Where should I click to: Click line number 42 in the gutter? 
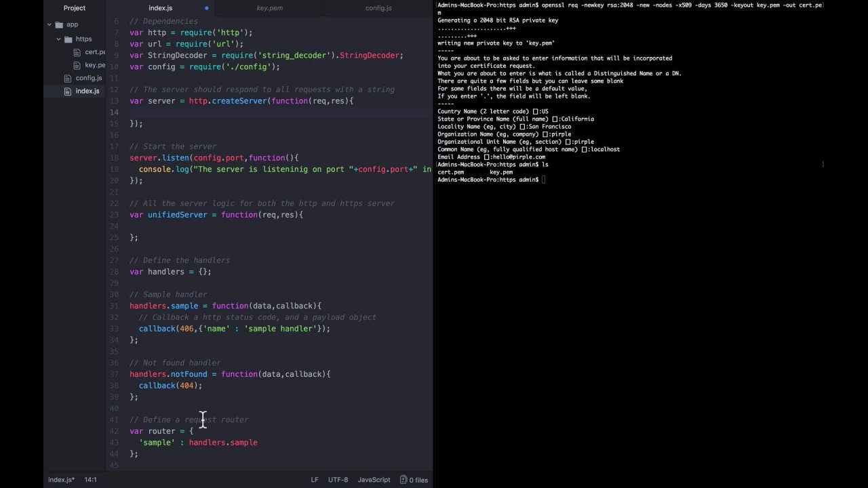[115, 431]
